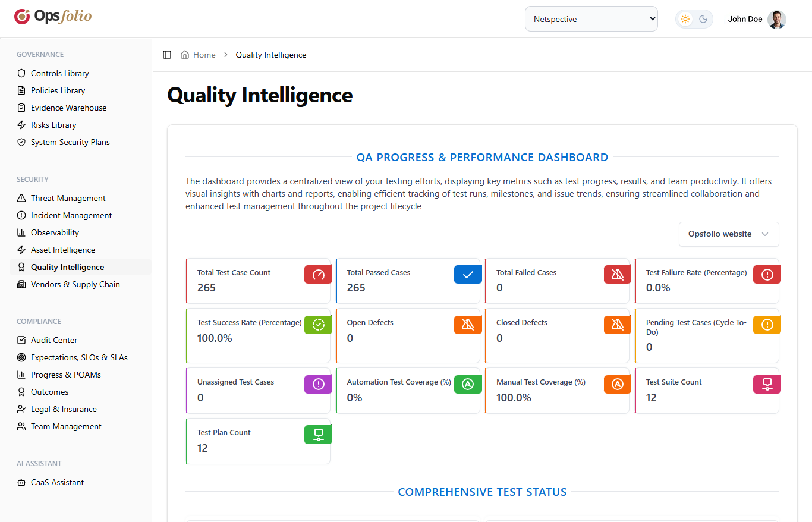Viewport: 812px width, 522px height.
Task: Click the yellow alert icon on Pending Test Cases
Action: pyautogui.click(x=767, y=325)
